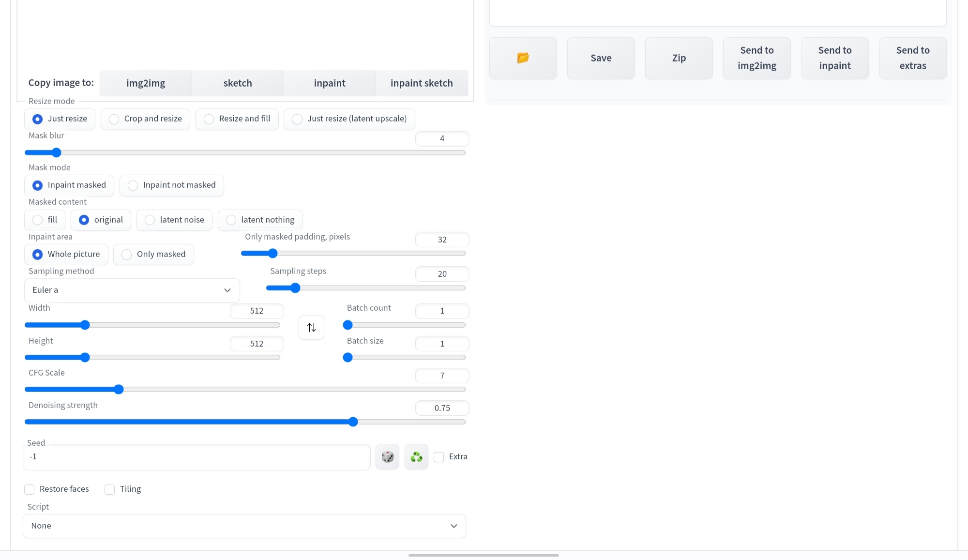Viewport: 968px width, 560px height.
Task: Click the Save button
Action: tap(601, 58)
